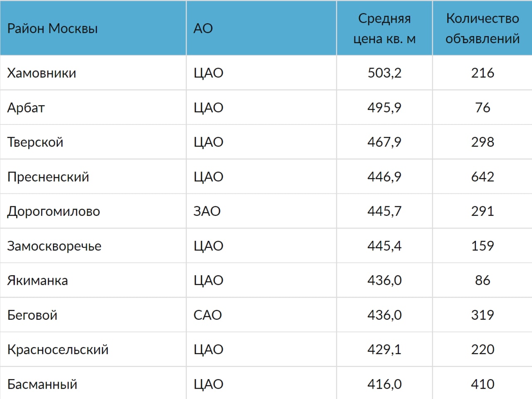Click the price value 503,2
The image size is (532, 399).
pos(384,73)
